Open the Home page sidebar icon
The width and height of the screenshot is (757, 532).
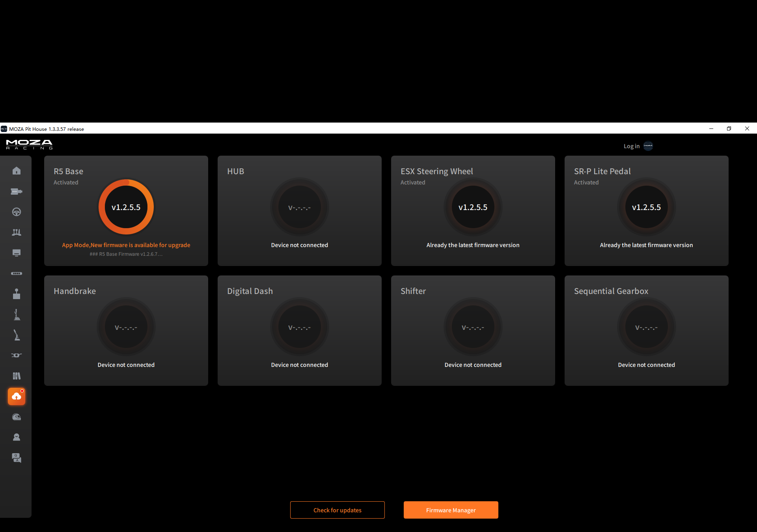pyautogui.click(x=16, y=171)
